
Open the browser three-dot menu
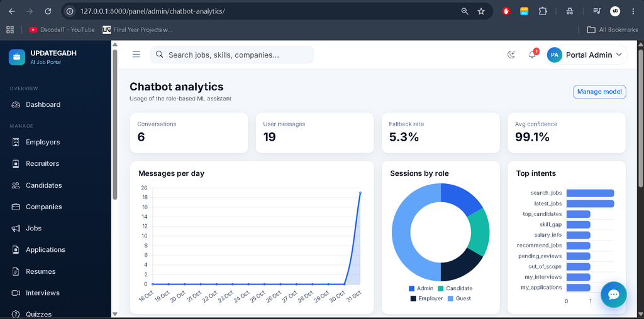633,11
